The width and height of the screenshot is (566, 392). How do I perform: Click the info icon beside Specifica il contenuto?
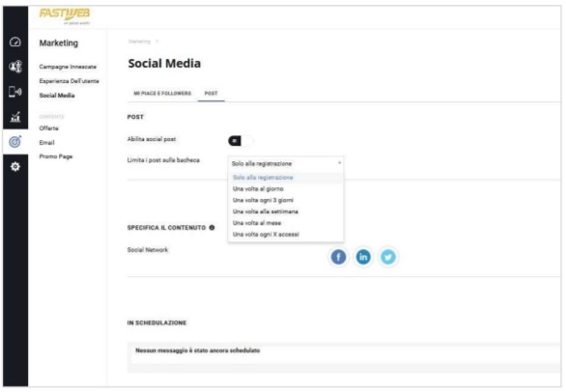click(212, 228)
